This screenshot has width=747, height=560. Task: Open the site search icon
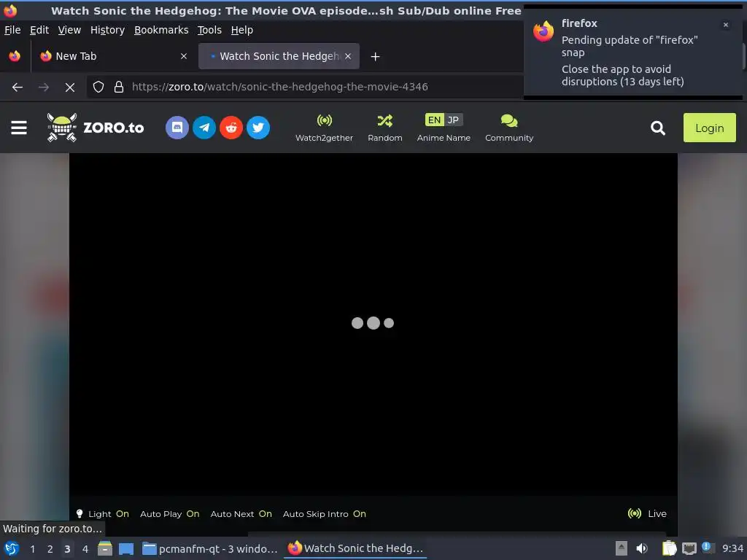[x=658, y=128]
